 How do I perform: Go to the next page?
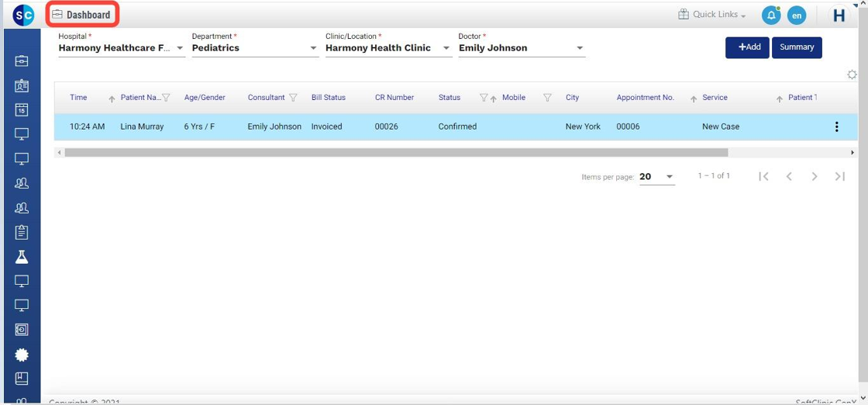tap(815, 176)
